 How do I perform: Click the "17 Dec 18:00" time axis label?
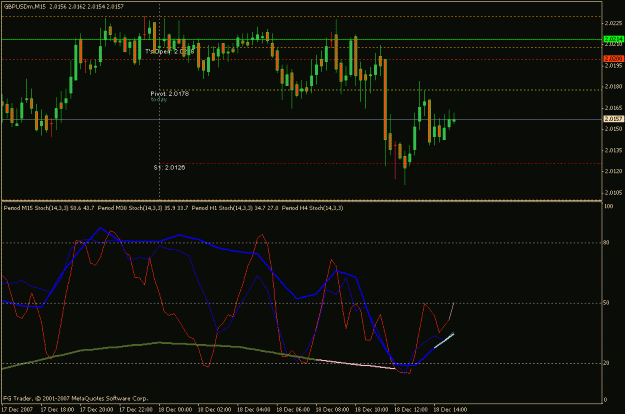(57, 409)
